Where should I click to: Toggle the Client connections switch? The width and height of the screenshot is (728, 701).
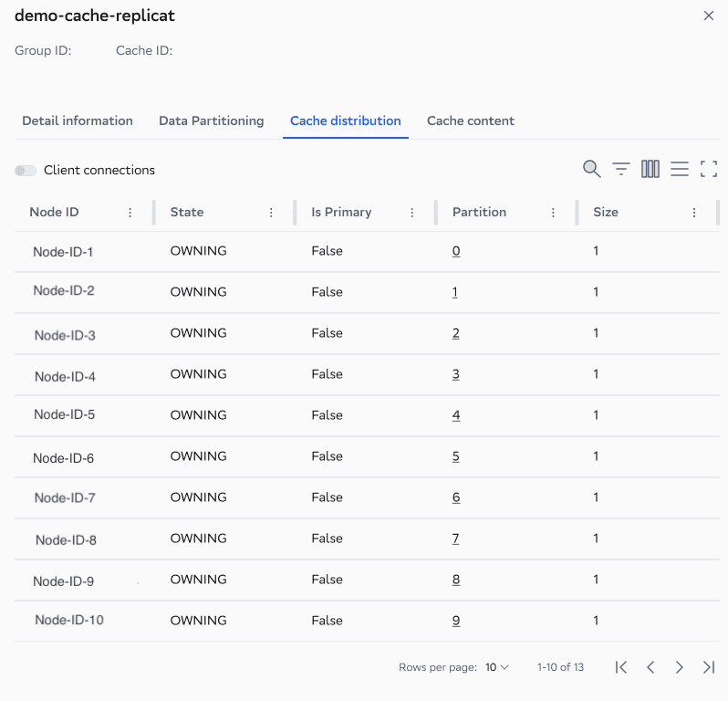click(x=26, y=171)
